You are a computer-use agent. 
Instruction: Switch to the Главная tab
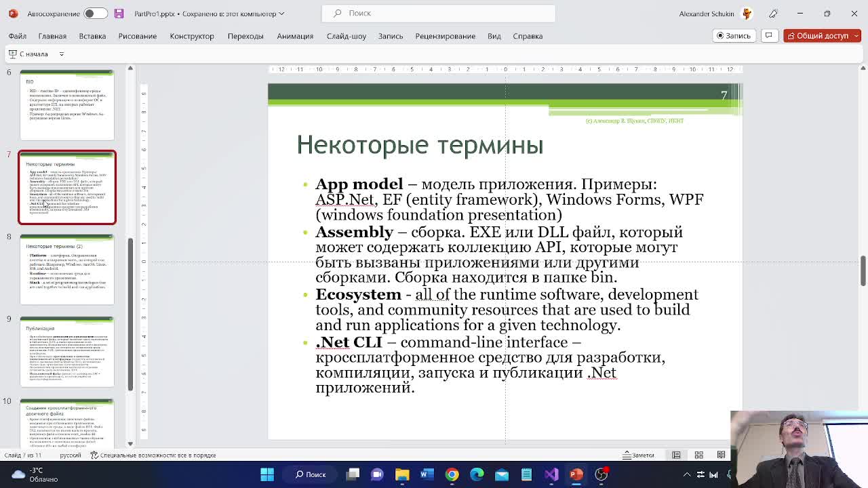pyautogui.click(x=52, y=36)
